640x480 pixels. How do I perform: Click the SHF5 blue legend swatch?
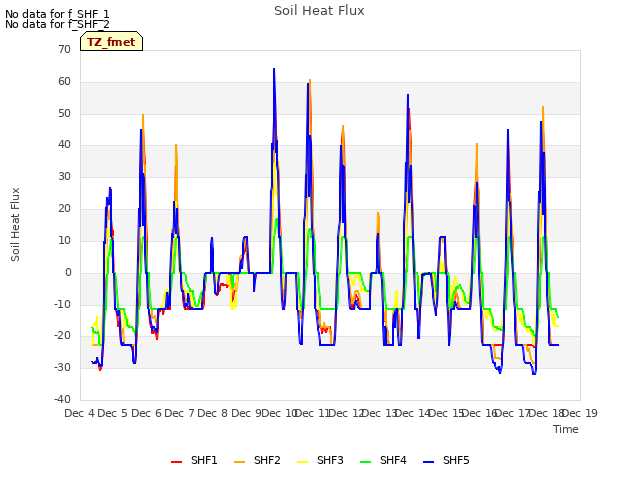click(429, 461)
